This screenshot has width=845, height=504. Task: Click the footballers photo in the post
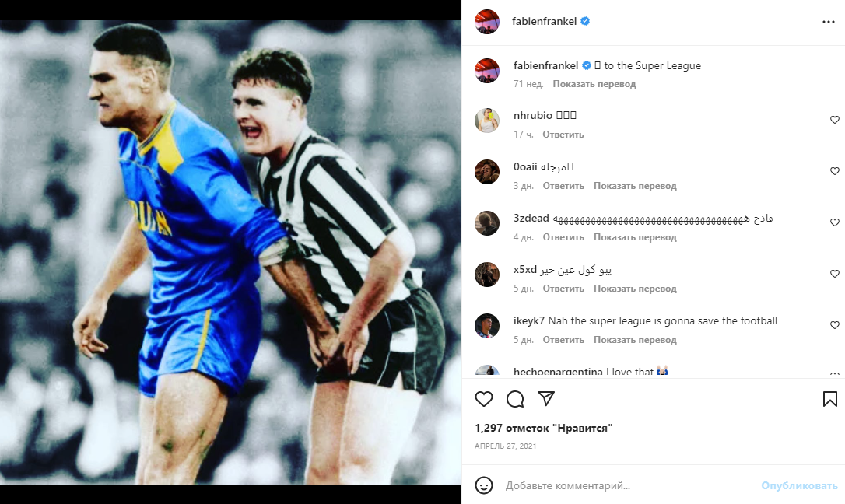coord(230,252)
